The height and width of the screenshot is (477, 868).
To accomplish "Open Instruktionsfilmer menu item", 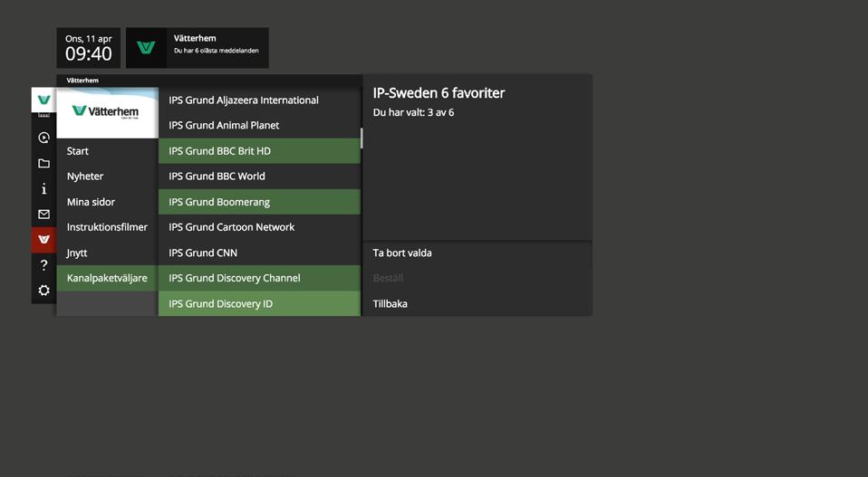I will 108,227.
